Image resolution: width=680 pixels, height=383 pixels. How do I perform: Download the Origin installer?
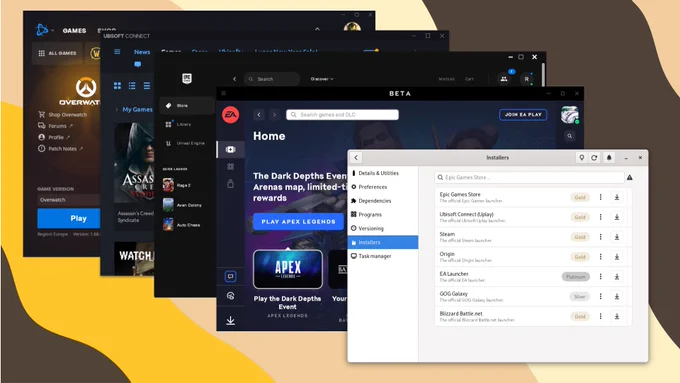coord(617,257)
